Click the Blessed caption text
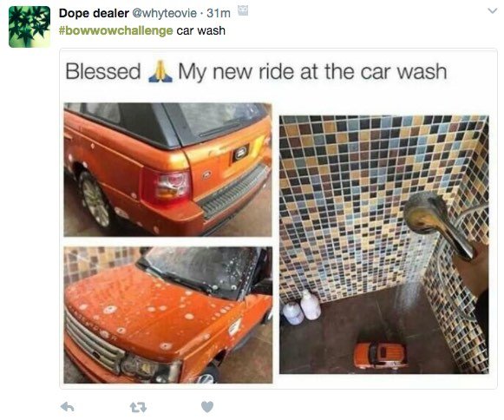This screenshot has height=420, width=504. (103, 71)
